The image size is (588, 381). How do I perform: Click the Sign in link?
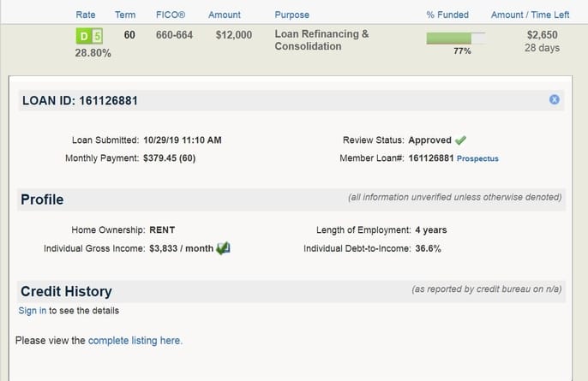(x=33, y=311)
